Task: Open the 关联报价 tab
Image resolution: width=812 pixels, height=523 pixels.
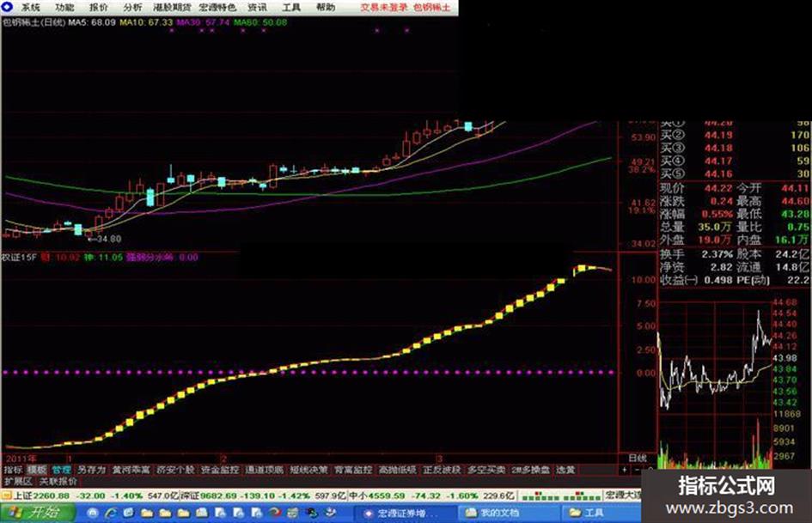Action: pos(58,481)
